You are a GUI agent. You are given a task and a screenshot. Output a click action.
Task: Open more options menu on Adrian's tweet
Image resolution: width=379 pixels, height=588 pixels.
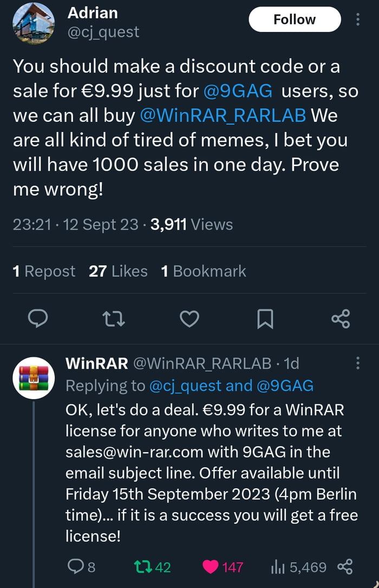357,20
